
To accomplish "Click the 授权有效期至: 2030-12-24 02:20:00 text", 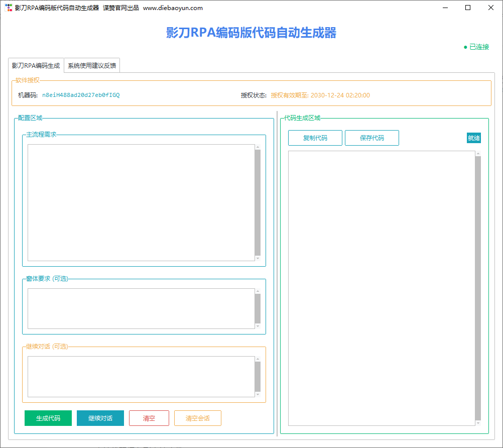I will pos(320,95).
